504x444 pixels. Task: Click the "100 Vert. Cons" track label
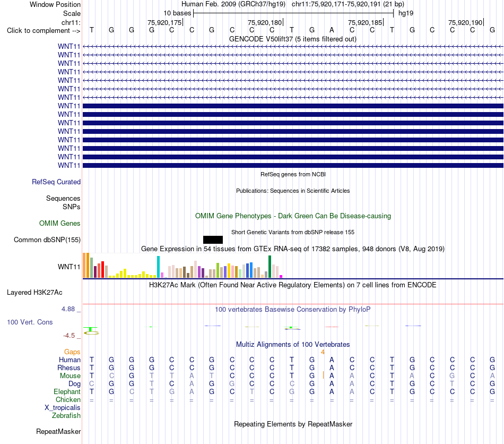click(30, 322)
